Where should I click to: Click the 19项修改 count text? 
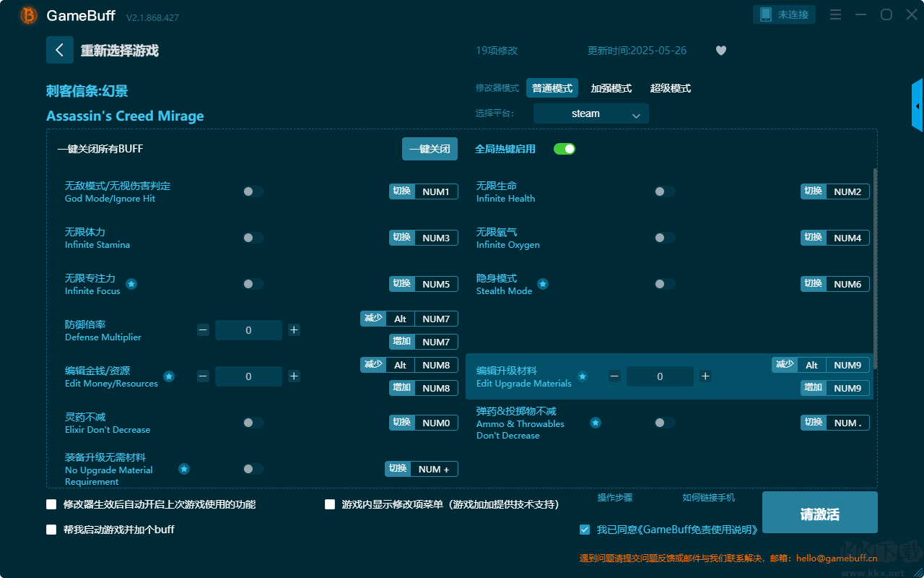(x=497, y=51)
